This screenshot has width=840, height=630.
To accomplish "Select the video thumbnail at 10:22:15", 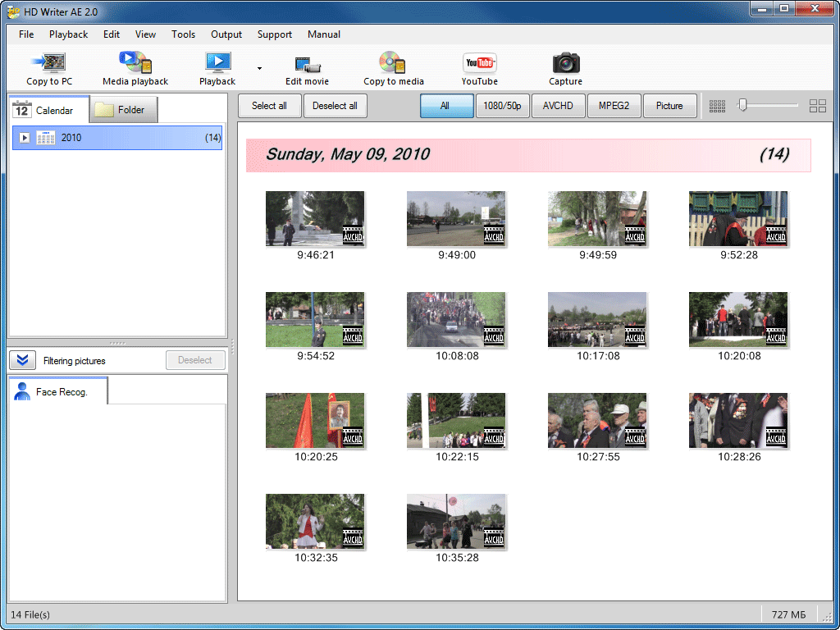I will click(456, 421).
